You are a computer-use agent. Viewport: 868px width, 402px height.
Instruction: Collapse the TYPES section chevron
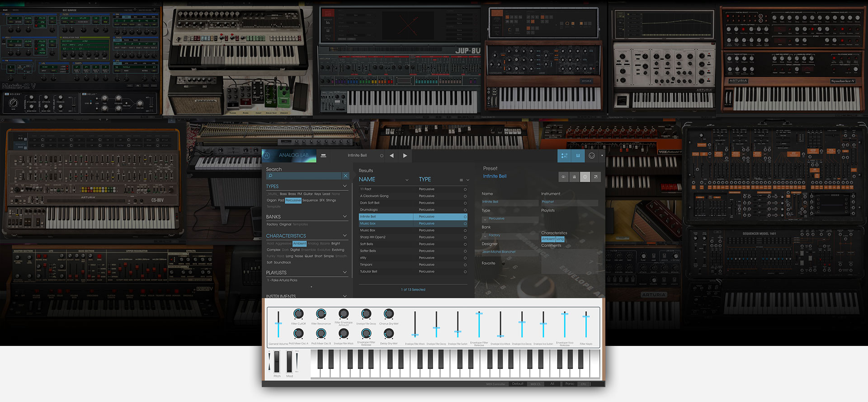pos(345,186)
